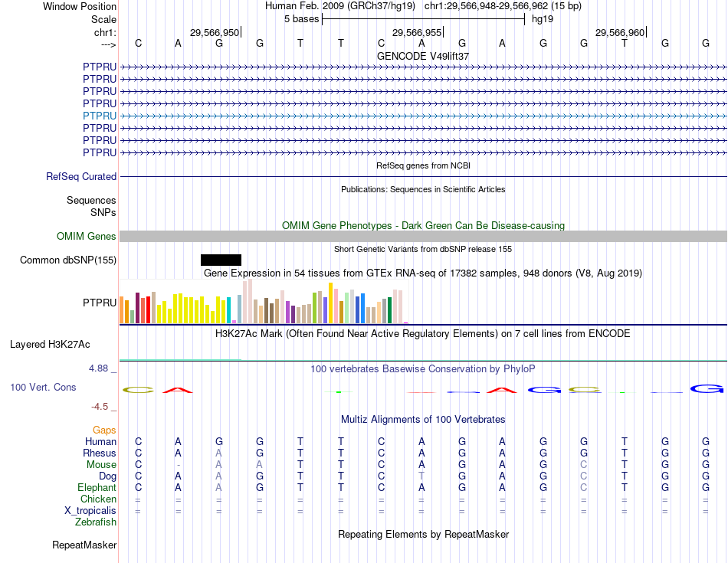Screen dimensions: 728x563
Task: Click the OMIM Gene Phenotypes green title
Action: [x=423, y=225]
